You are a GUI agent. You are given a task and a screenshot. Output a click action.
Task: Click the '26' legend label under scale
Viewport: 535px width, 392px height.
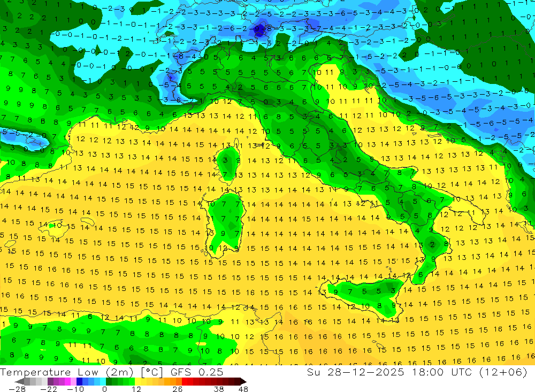[x=178, y=389]
